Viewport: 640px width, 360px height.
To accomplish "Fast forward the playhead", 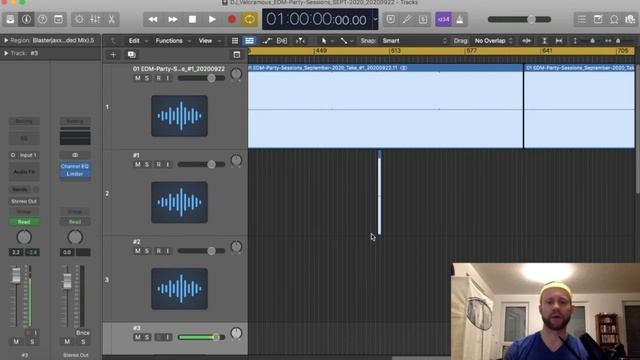I will pyautogui.click(x=173, y=19).
